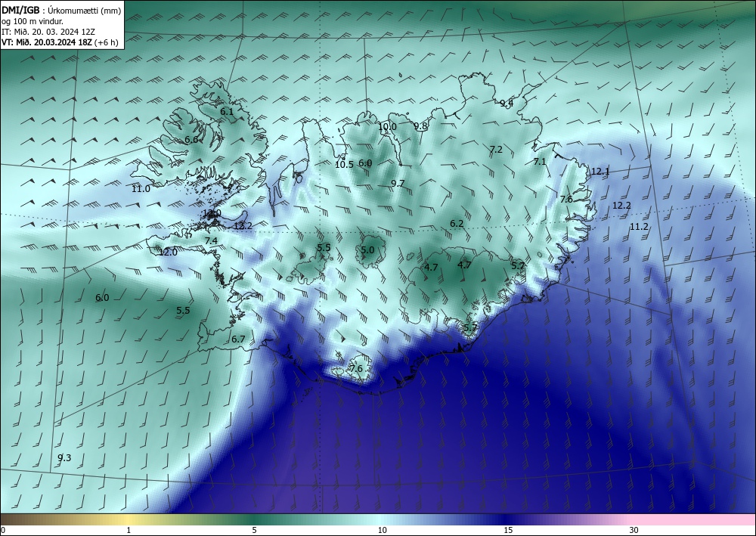The width and height of the screenshot is (756, 536).
Task: Select the '1' tick label on the legend
Action: click(x=129, y=530)
